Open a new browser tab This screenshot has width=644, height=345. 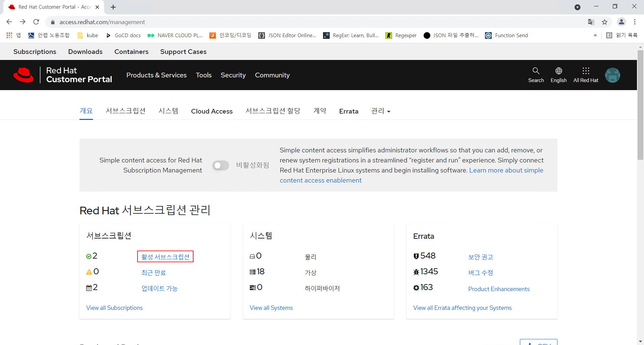tap(113, 7)
